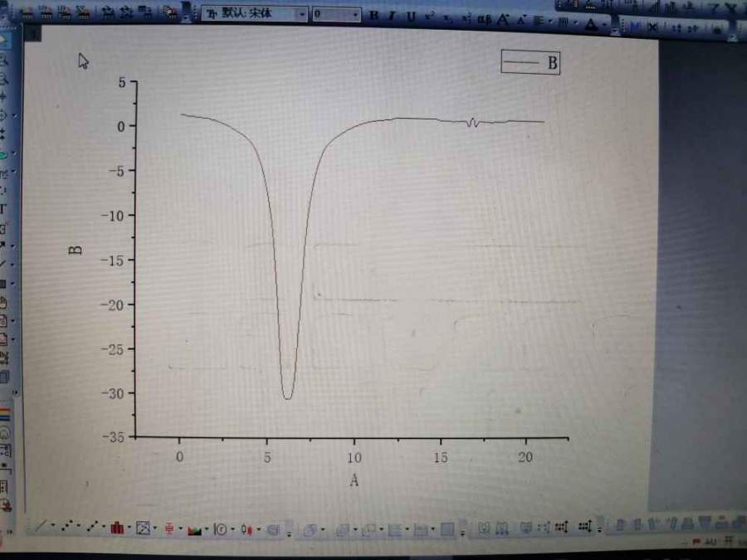The width and height of the screenshot is (747, 560).
Task: Click the red Box chart plot button
Action: pos(169,528)
